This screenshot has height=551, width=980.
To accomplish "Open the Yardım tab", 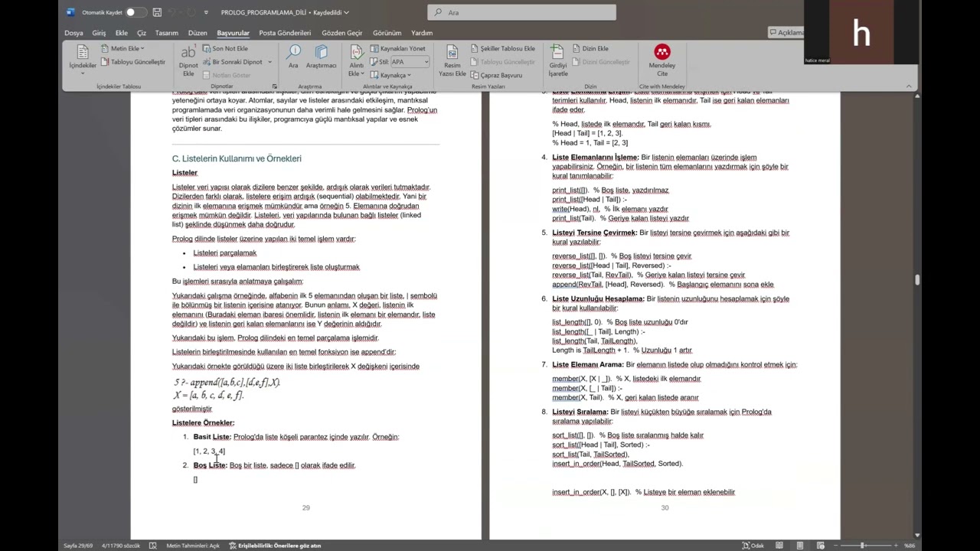I will (422, 33).
